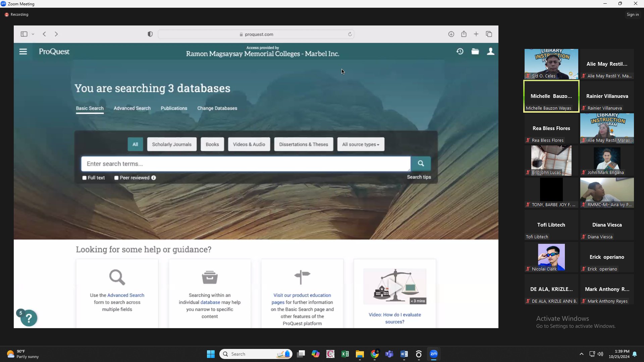644x362 pixels.
Task: Filter by Scholarly Journals button
Action: pos(172,144)
